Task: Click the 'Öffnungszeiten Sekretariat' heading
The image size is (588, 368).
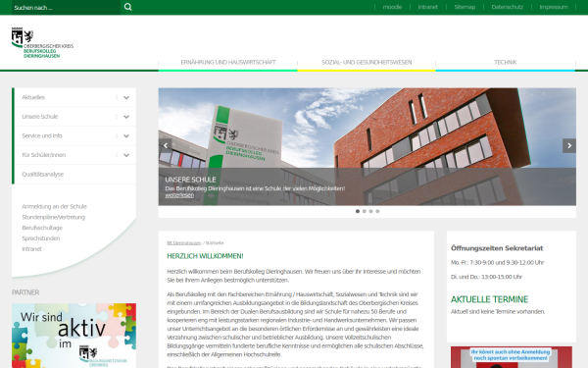Action: pyautogui.click(x=497, y=248)
